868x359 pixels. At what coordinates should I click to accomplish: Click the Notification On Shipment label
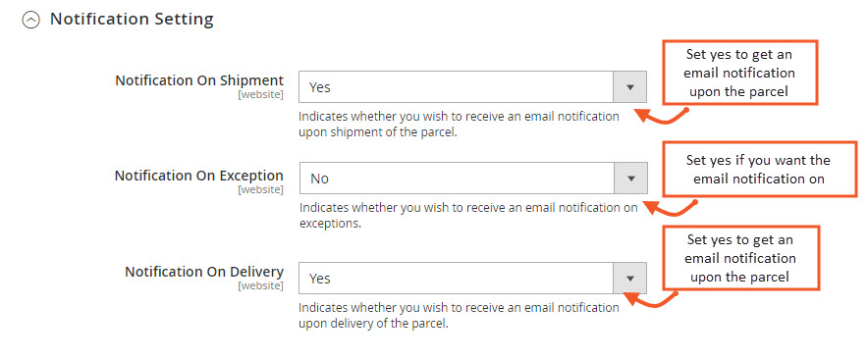199,80
